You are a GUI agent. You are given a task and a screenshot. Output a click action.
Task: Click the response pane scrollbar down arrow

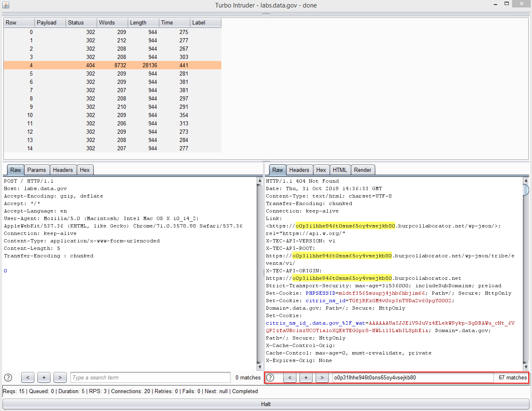526,367
